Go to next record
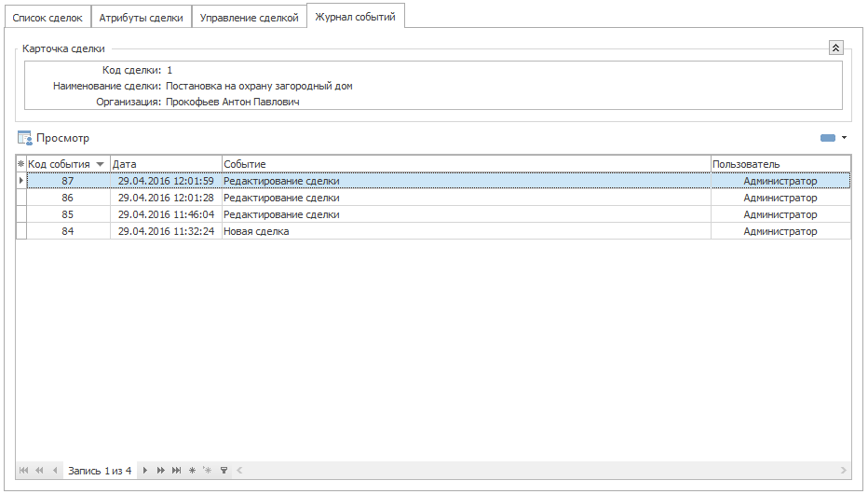Screen dimensions: 868x494 pyautogui.click(x=145, y=470)
